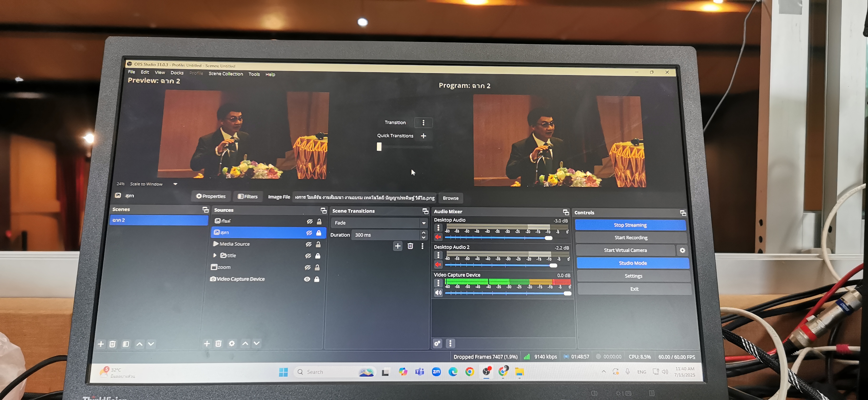The image size is (868, 400).
Task: Click Stop Streaming button
Action: point(630,225)
